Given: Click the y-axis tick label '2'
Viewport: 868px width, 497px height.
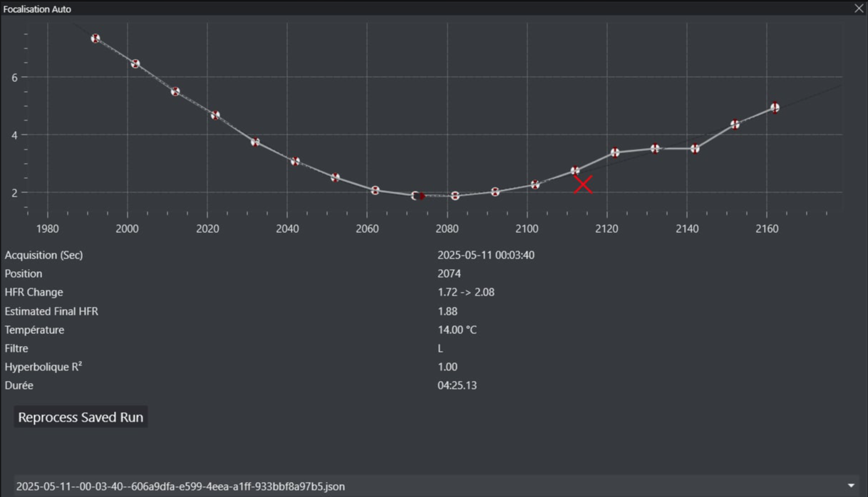Looking at the screenshot, I should [14, 192].
